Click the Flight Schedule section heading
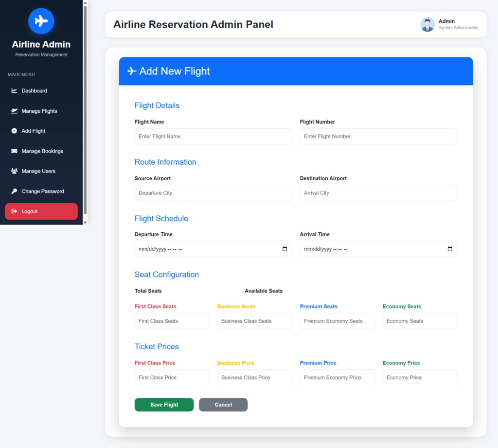 point(161,218)
